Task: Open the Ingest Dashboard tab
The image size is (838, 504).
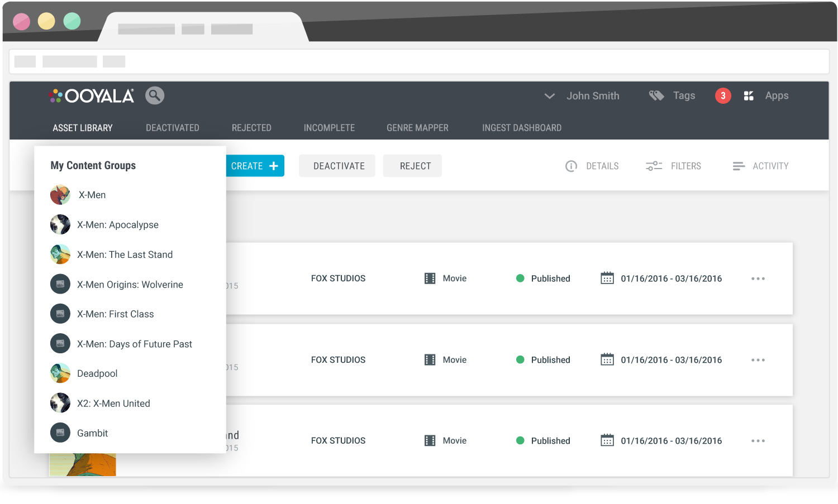Action: (522, 128)
